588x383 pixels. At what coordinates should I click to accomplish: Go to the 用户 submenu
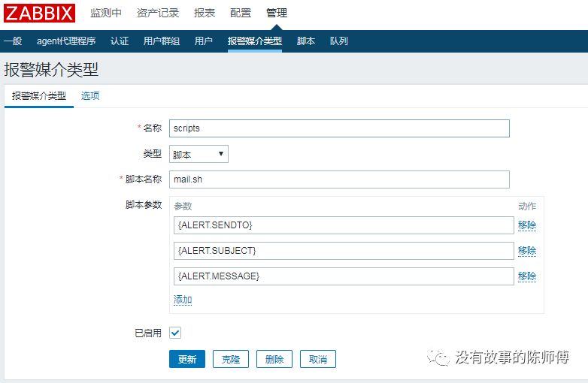pos(204,41)
